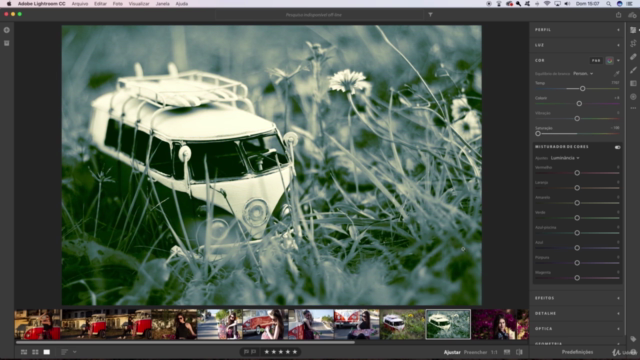Click the Adobe Lightroom CC app menu
Viewport: 640px width, 360px height.
pyautogui.click(x=42, y=4)
